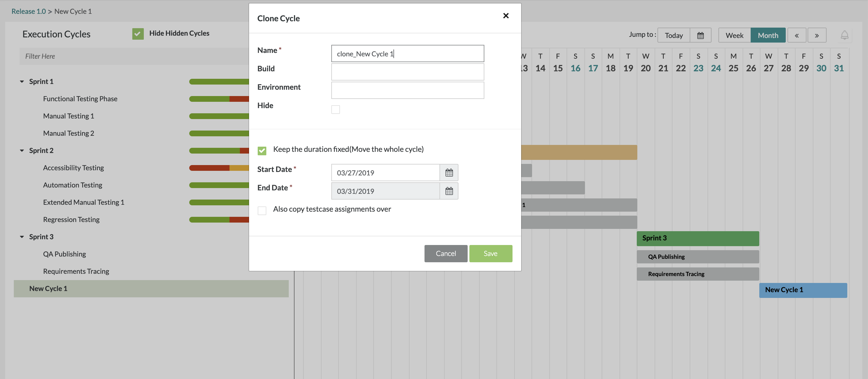Open the End Date calendar picker
This screenshot has width=868, height=379.
449,191
